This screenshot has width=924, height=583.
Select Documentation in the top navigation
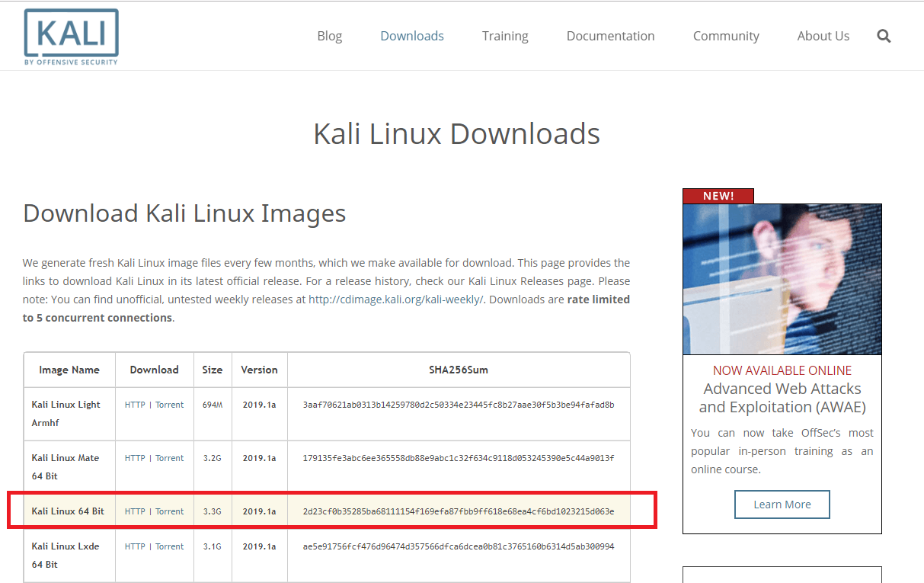(x=611, y=36)
